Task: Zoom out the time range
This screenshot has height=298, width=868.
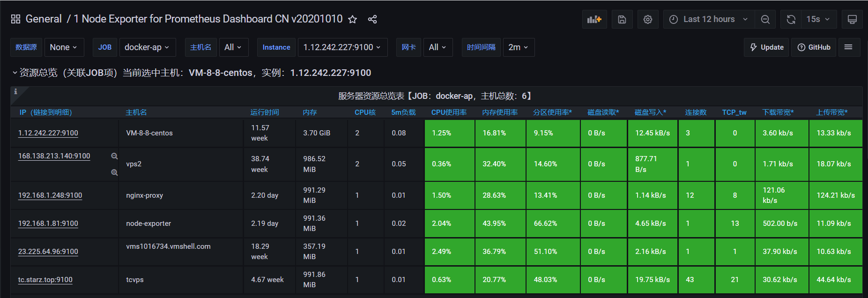Action: [x=765, y=19]
